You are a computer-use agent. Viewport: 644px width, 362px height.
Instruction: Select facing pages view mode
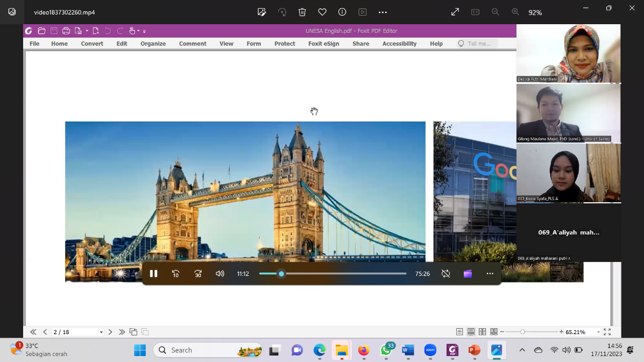(x=483, y=332)
